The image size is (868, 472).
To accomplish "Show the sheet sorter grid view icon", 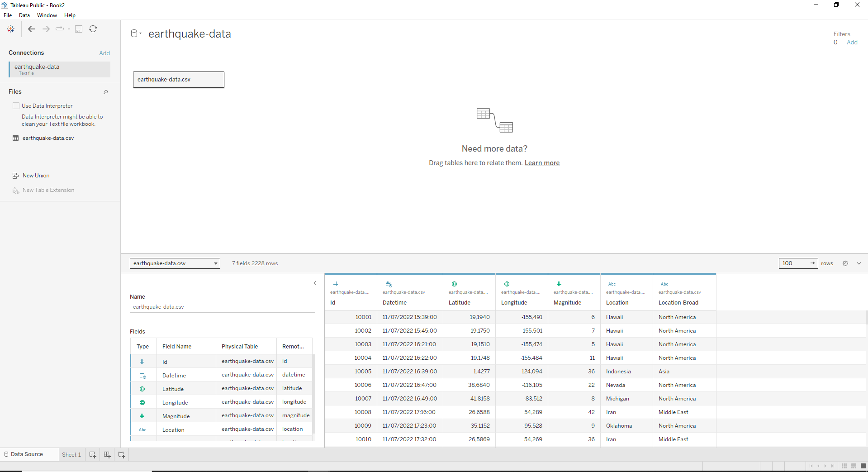I will [844, 466].
